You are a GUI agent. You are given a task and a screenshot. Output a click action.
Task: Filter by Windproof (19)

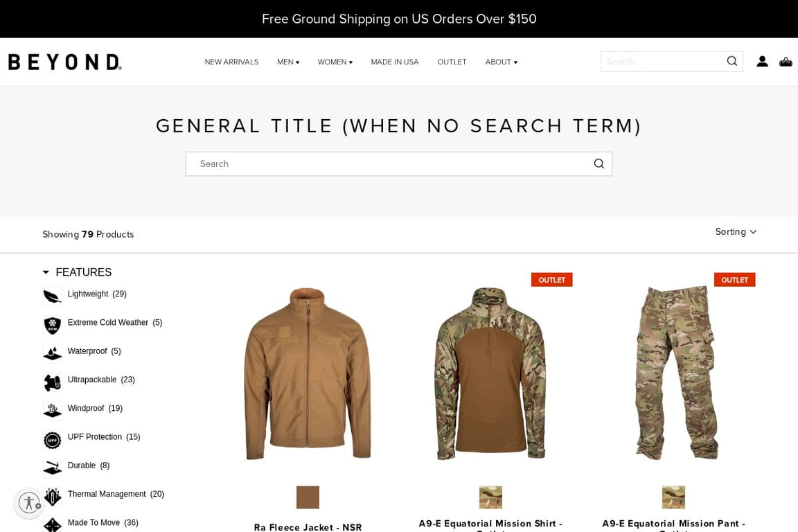(x=95, y=408)
